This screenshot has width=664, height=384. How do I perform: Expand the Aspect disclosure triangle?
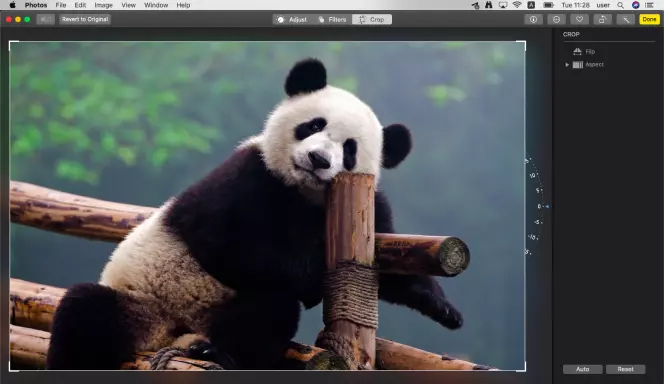(x=567, y=65)
